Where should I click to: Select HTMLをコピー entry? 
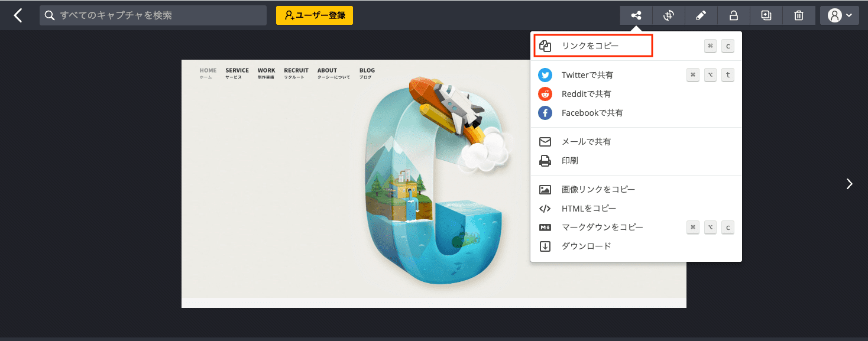click(x=636, y=209)
